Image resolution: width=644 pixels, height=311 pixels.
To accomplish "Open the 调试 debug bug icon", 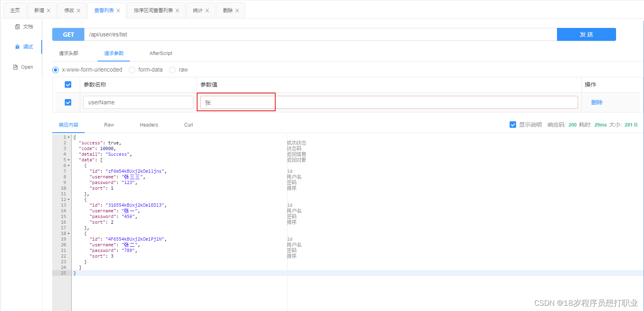I will coord(17,47).
